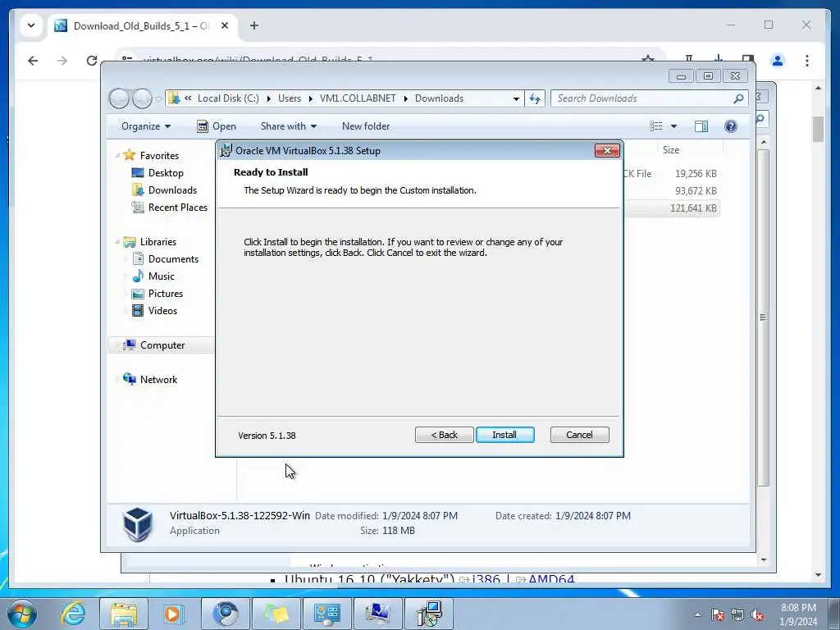This screenshot has width=840, height=630.
Task: Click the 19,256 KB size cell
Action: 696,174
